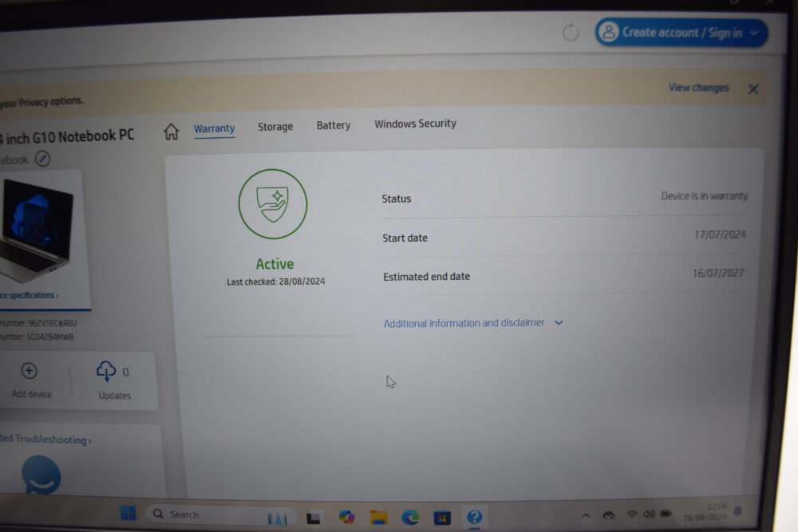The image size is (798, 532).
Task: Click the estimated end date 16/07/2027
Action: (718, 273)
